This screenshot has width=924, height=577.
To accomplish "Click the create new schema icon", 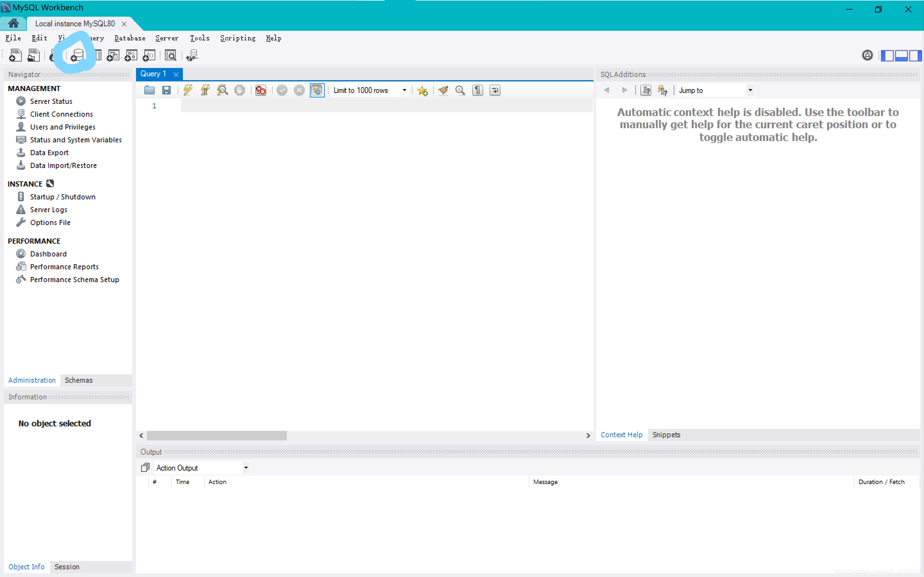I will (78, 56).
